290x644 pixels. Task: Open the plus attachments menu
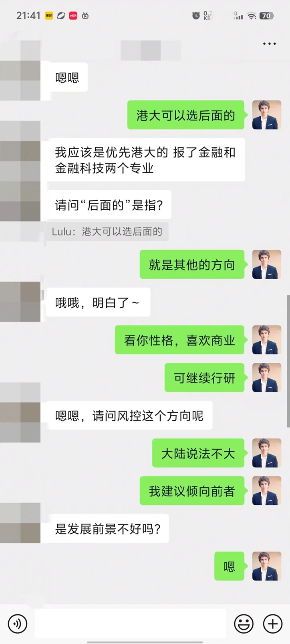pos(273,623)
